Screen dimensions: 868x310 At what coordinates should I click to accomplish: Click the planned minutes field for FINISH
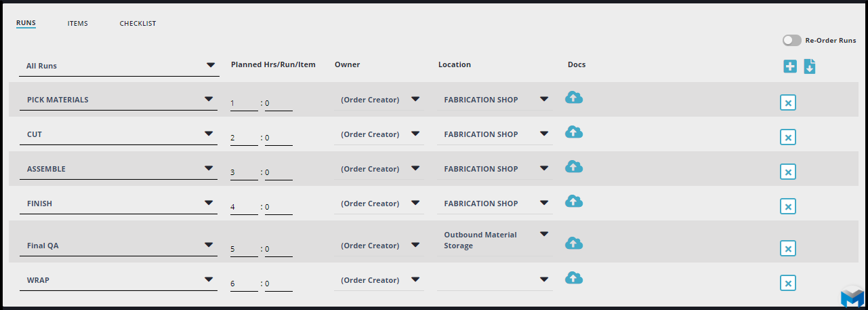(278, 207)
